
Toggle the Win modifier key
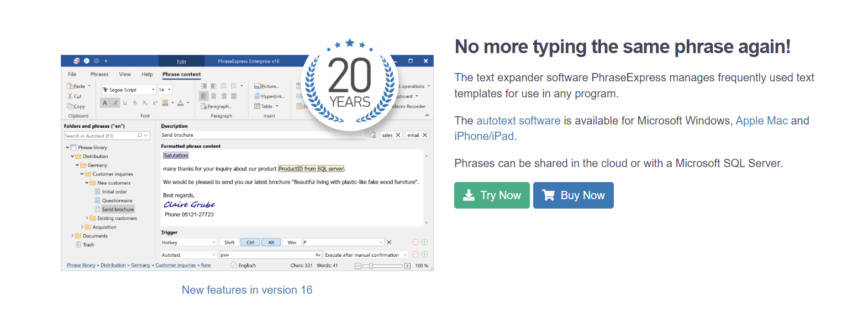tap(292, 242)
